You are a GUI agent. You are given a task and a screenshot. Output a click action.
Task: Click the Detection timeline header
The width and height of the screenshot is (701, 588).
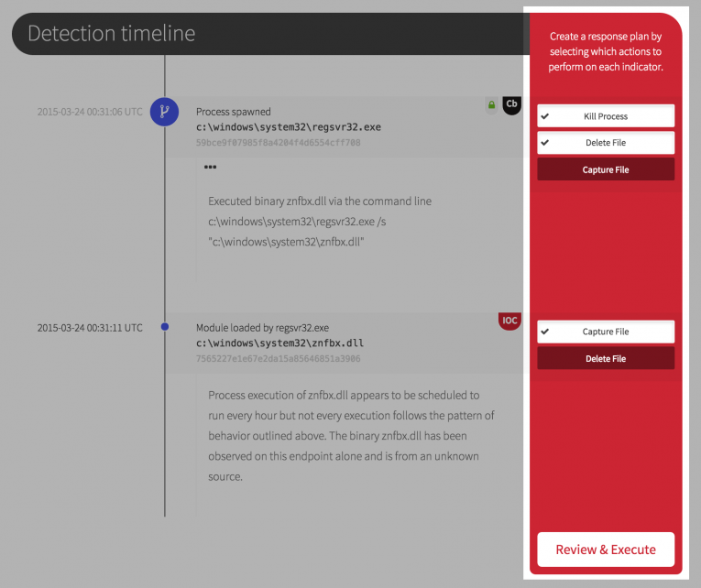[x=112, y=34]
